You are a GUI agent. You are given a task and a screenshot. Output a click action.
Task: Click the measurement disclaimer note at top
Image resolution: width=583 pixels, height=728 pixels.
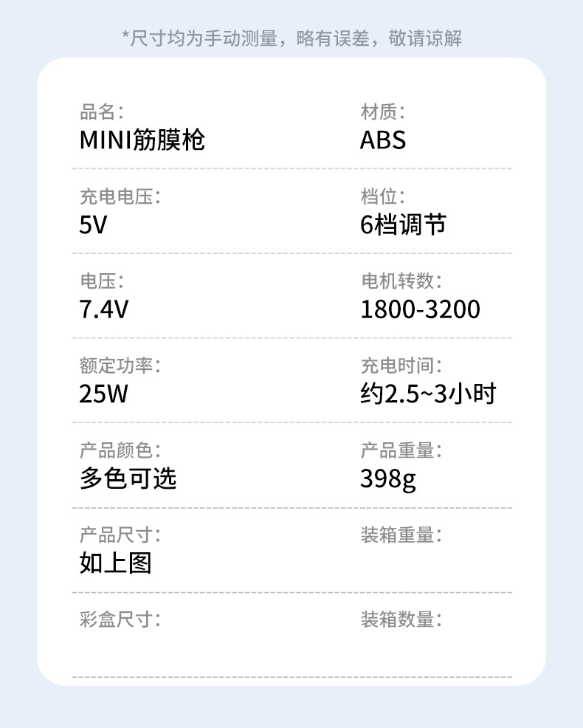point(291,38)
